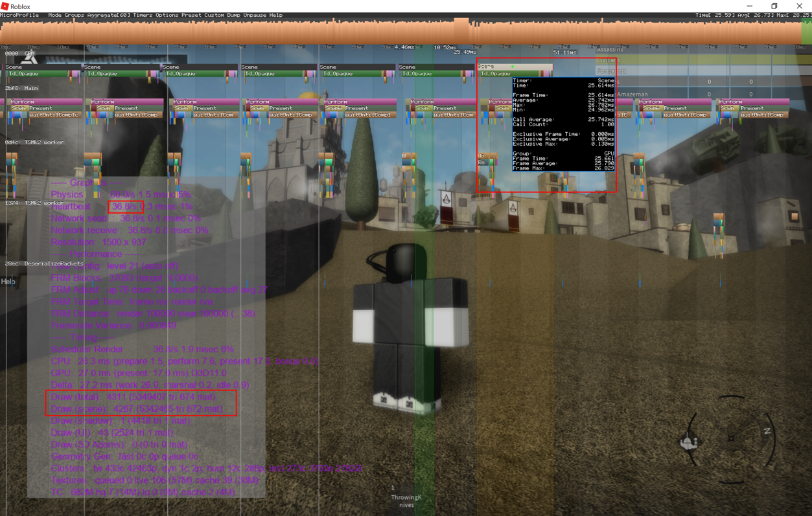Select the ThrowingKnives hotbar slot
812x516 pixels.
click(406, 497)
